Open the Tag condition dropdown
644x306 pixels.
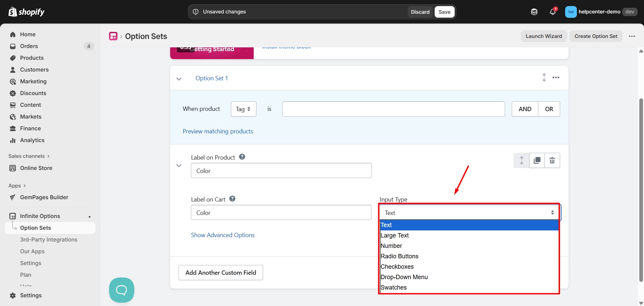click(x=243, y=109)
